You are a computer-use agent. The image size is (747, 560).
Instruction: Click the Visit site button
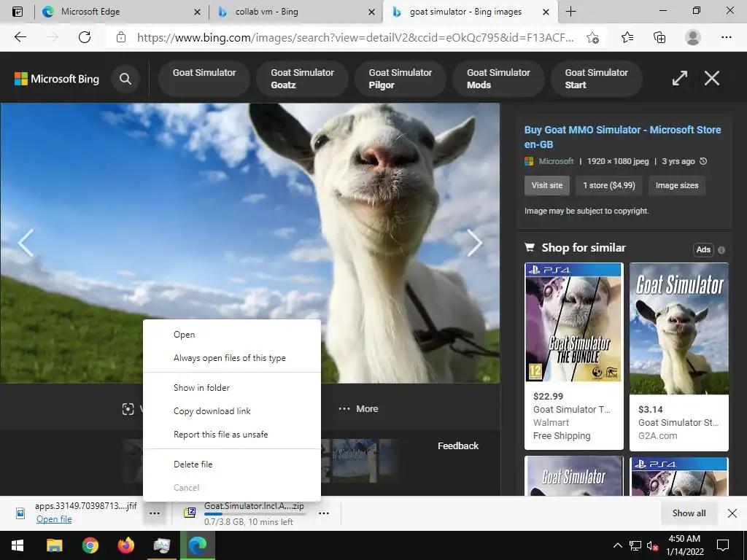point(547,185)
